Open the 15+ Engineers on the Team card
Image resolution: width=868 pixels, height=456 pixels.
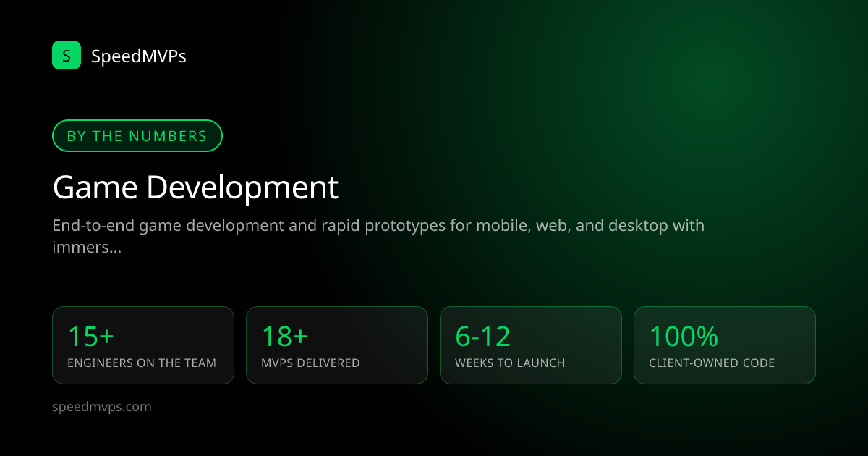(143, 345)
